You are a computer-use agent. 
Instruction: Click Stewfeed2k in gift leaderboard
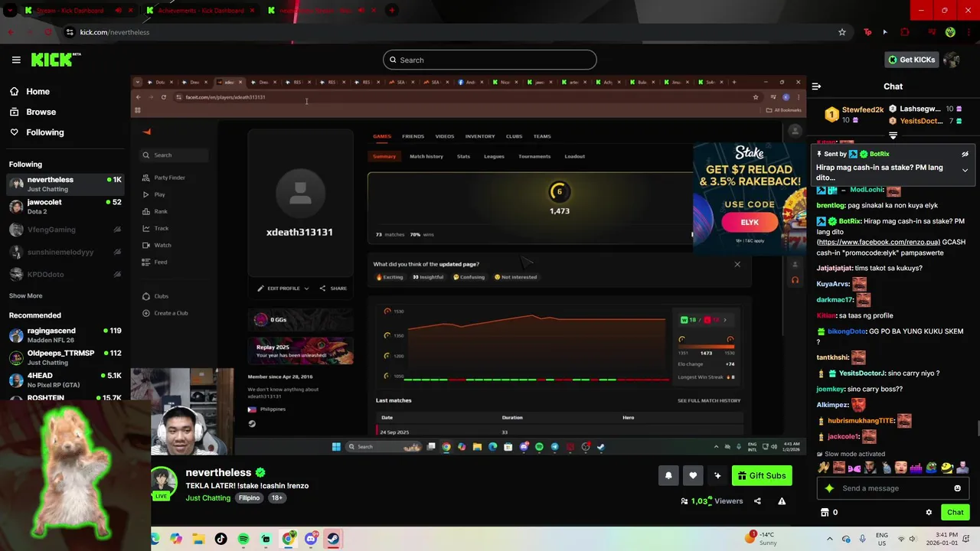click(863, 109)
